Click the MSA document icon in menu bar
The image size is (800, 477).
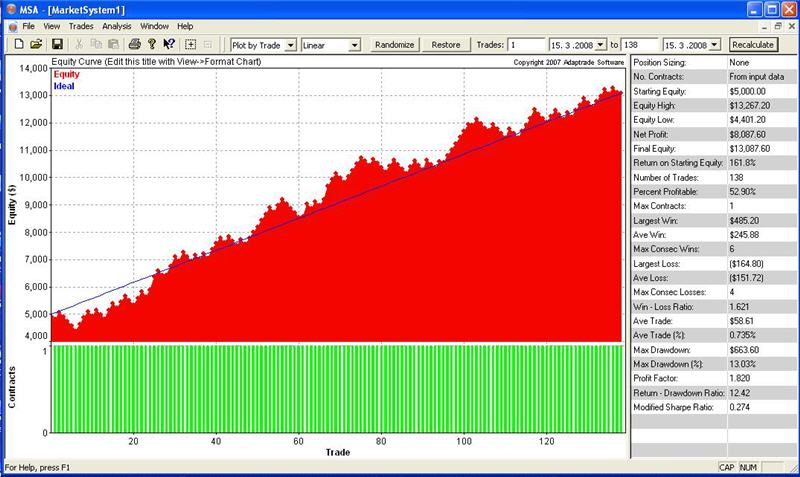(x=13, y=27)
